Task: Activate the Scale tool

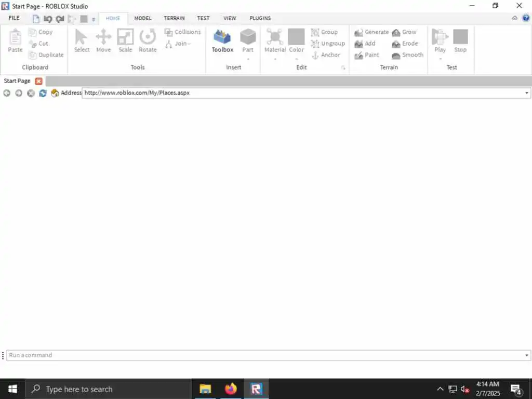Action: 125,41
